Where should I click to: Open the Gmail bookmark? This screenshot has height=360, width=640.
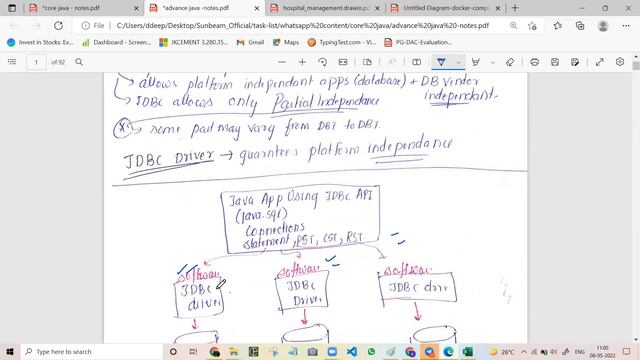tap(250, 42)
